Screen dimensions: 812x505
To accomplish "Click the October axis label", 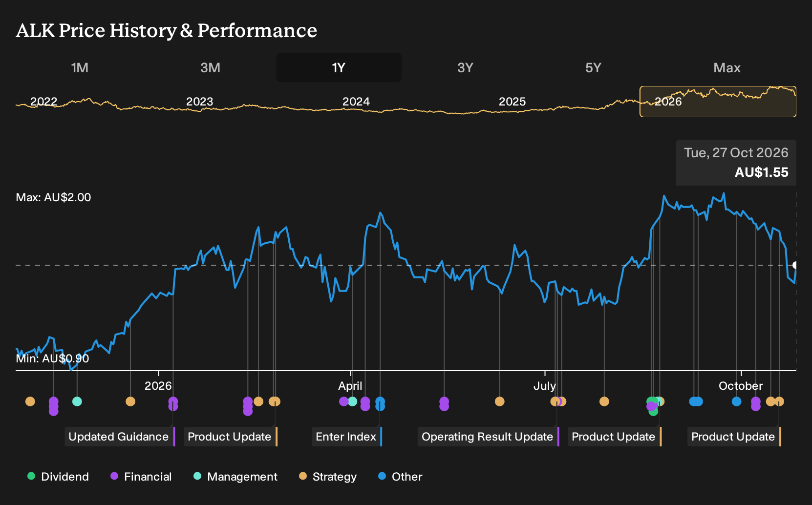I will [741, 386].
